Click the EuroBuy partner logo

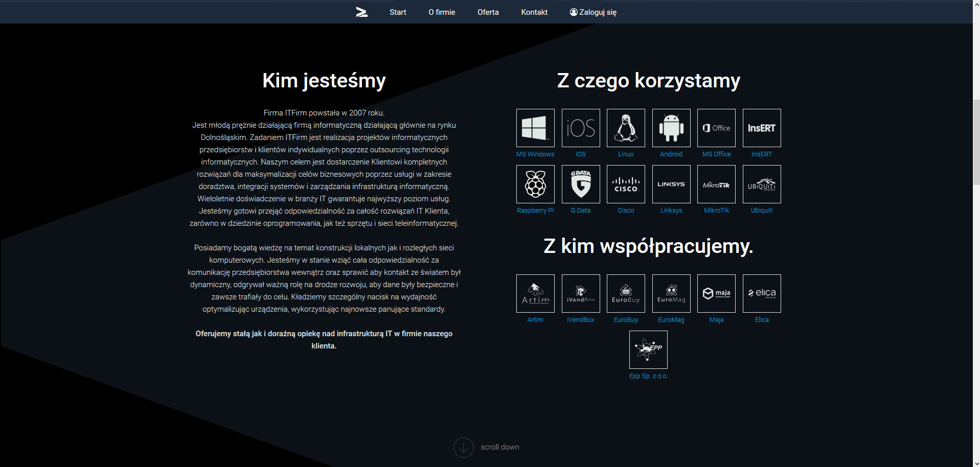tap(626, 293)
